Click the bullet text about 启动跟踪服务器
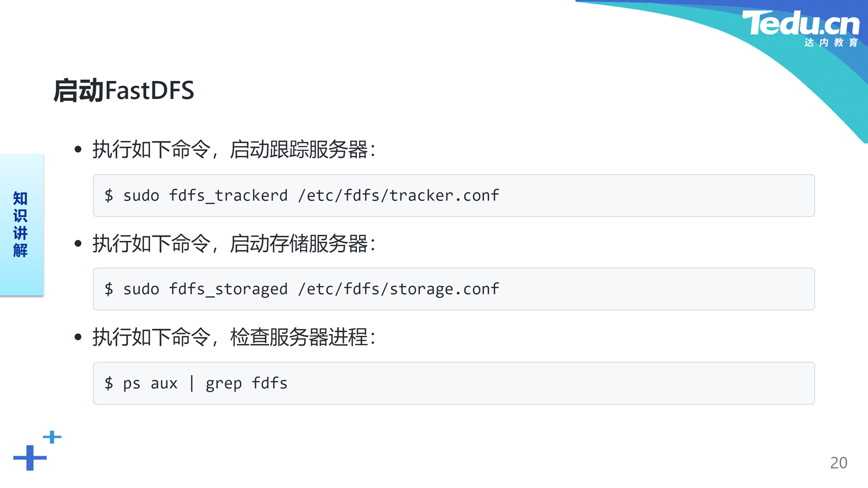 pyautogui.click(x=234, y=150)
